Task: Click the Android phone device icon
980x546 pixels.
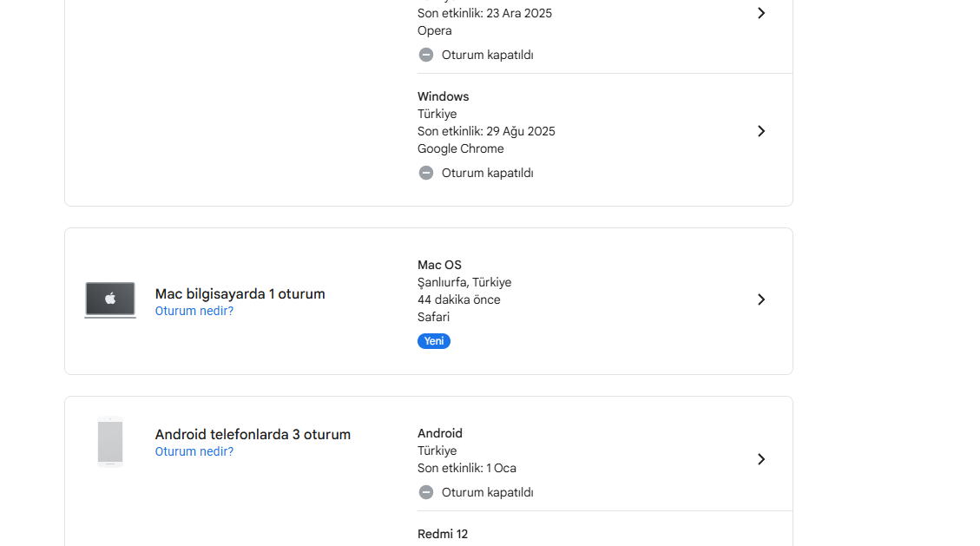Action: pyautogui.click(x=110, y=443)
